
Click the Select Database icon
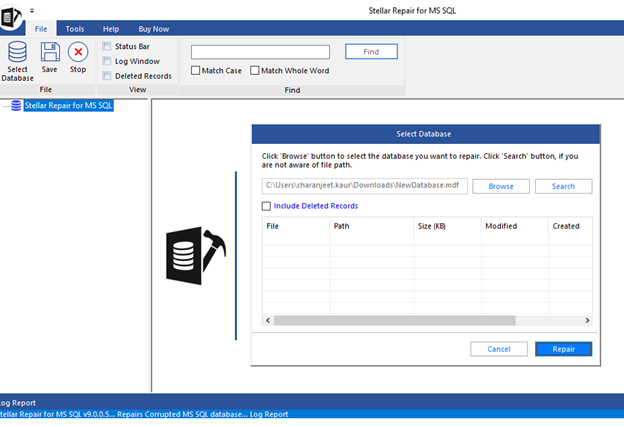(x=17, y=53)
